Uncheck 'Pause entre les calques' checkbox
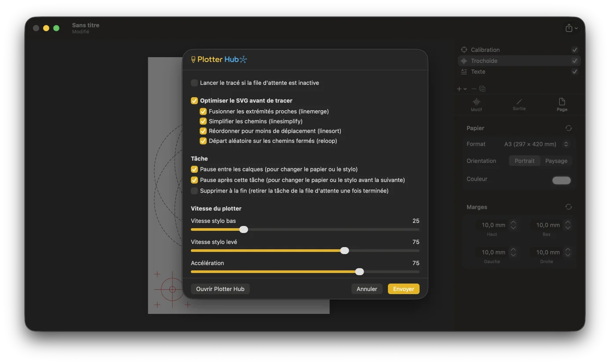The height and width of the screenshot is (364, 610). [194, 169]
